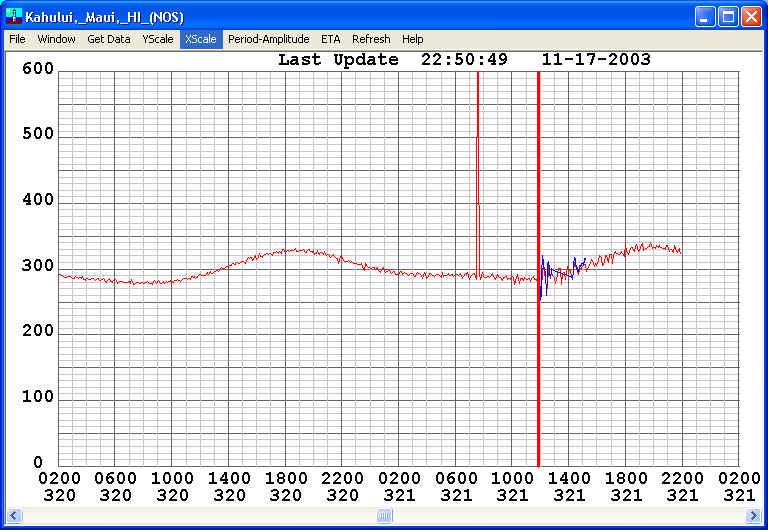Click the 0 y-axis label

38,462
